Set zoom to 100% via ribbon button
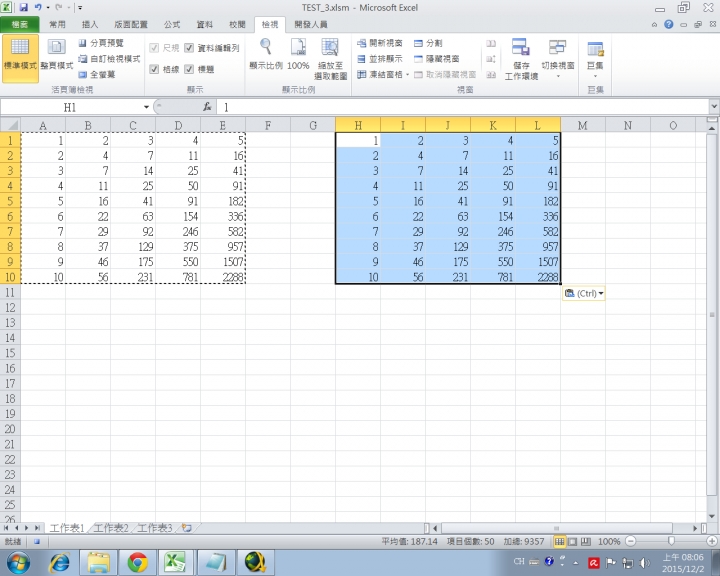 tap(298, 54)
